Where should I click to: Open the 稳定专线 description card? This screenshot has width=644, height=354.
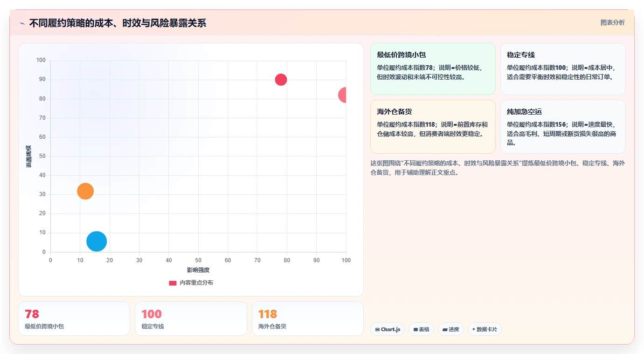pyautogui.click(x=563, y=69)
